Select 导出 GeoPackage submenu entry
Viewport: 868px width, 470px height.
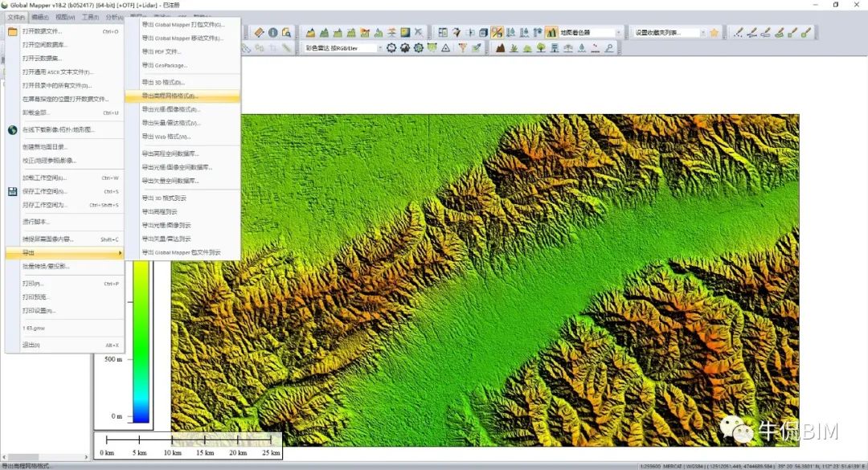pyautogui.click(x=183, y=65)
